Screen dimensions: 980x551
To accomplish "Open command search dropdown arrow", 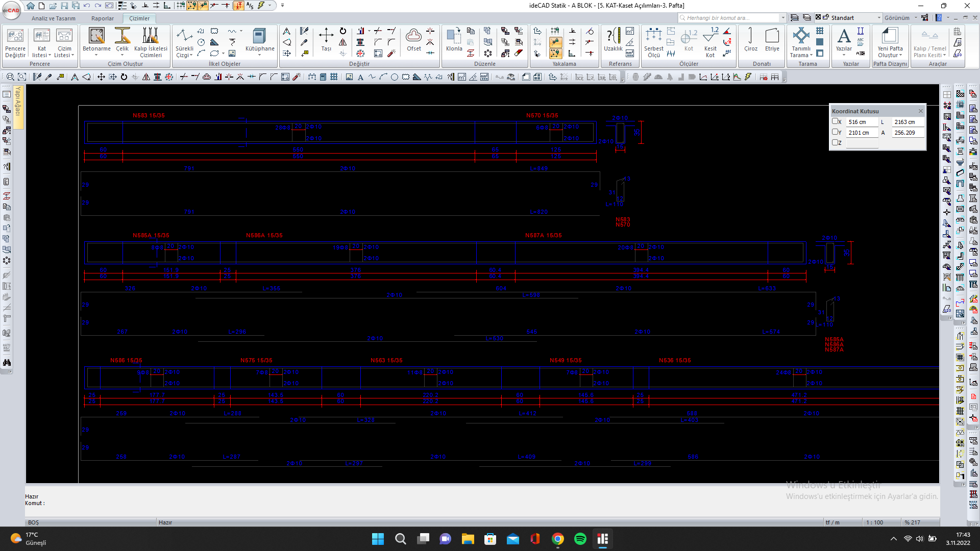I will click(783, 18).
